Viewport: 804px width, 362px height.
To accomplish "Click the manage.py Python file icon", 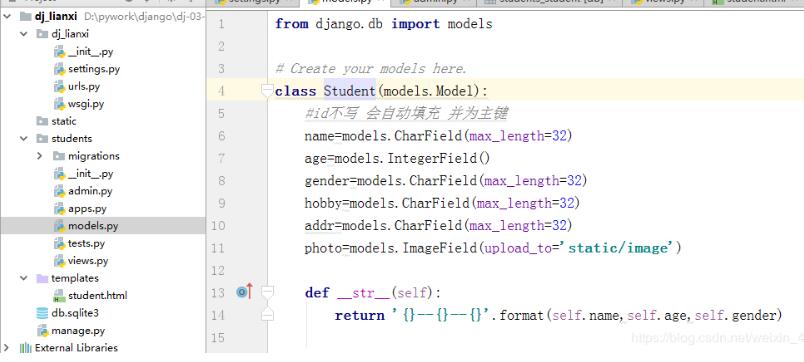I will point(43,330).
